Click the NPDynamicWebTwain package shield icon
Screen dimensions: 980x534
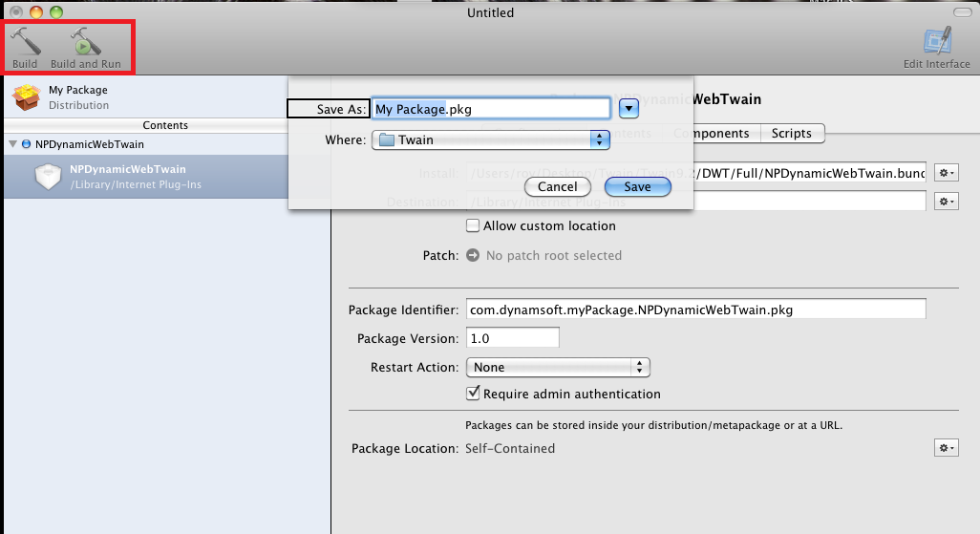coord(48,177)
